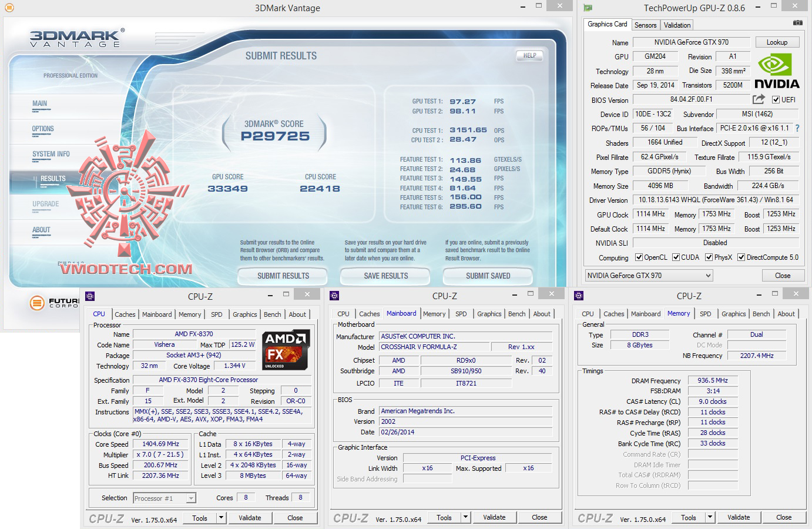Click the Close button in GPU-Z

[783, 275]
